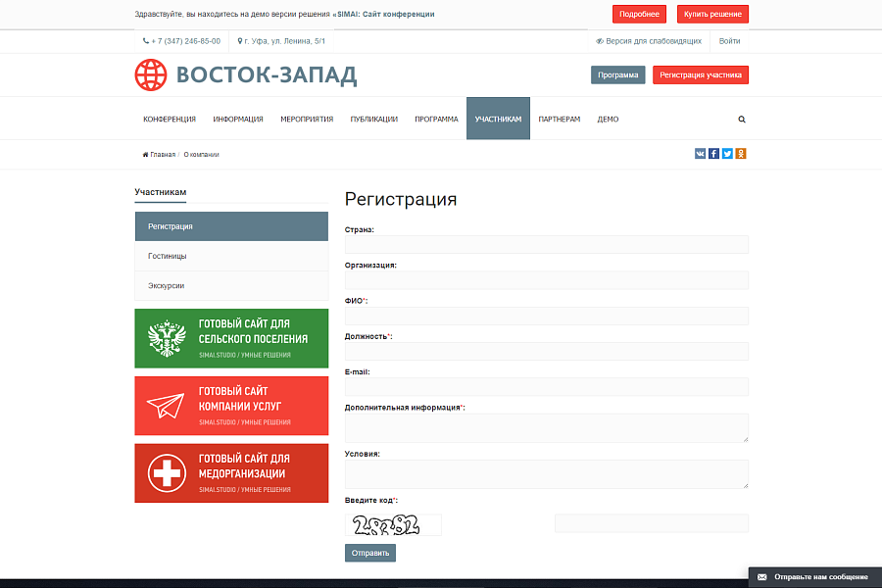This screenshot has width=882, height=588.
Task: Click the VK social icon
Action: coord(700,153)
